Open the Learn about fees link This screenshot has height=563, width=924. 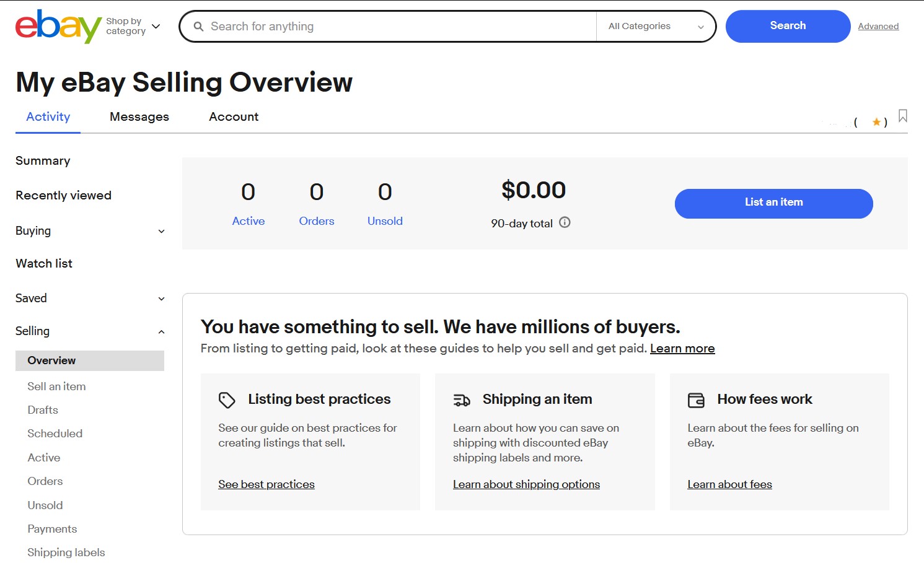[729, 484]
